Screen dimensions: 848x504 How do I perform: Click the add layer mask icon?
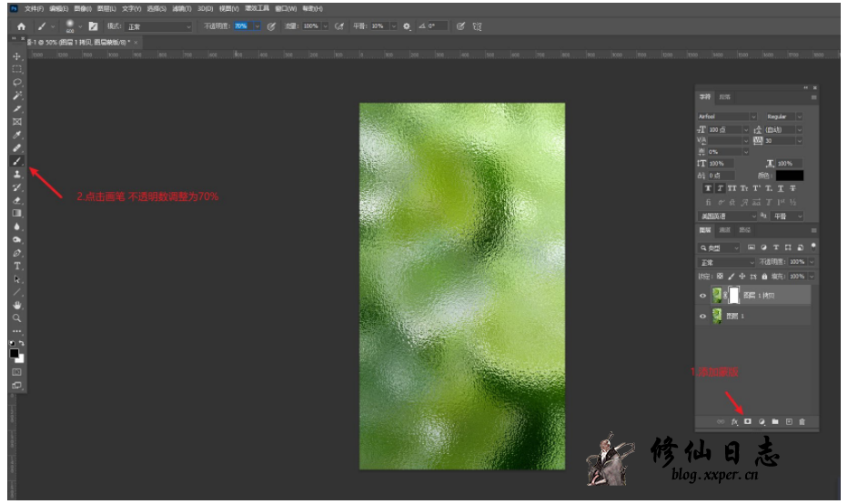(x=748, y=422)
